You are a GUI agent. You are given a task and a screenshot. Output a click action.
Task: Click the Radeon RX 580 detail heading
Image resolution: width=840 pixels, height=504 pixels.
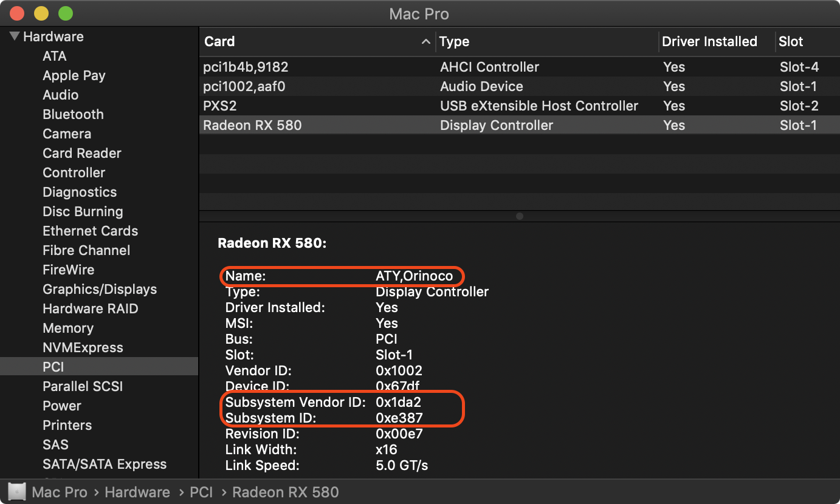pos(272,243)
